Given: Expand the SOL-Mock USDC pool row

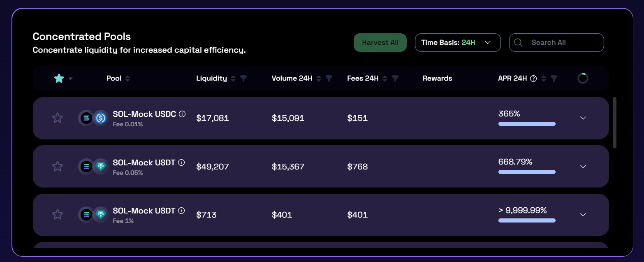Looking at the screenshot, I should click(583, 118).
